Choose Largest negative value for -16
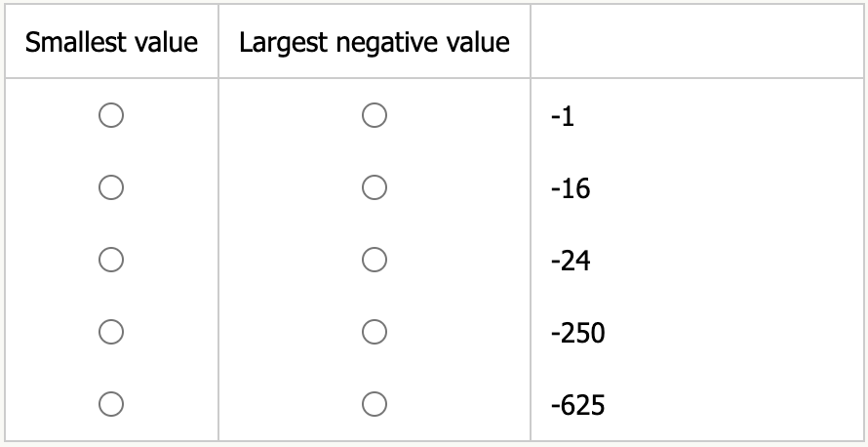Screen dimensions: 868x447 pyautogui.click(x=375, y=187)
